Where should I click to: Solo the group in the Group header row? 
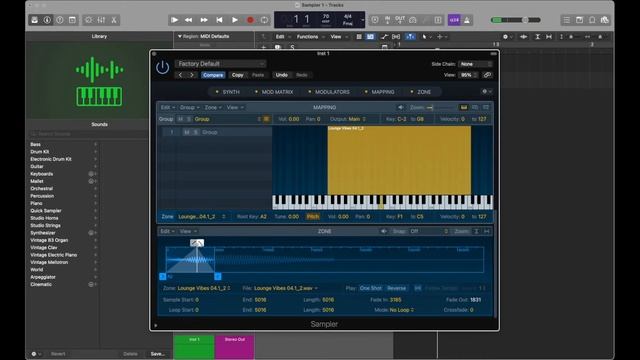188,119
